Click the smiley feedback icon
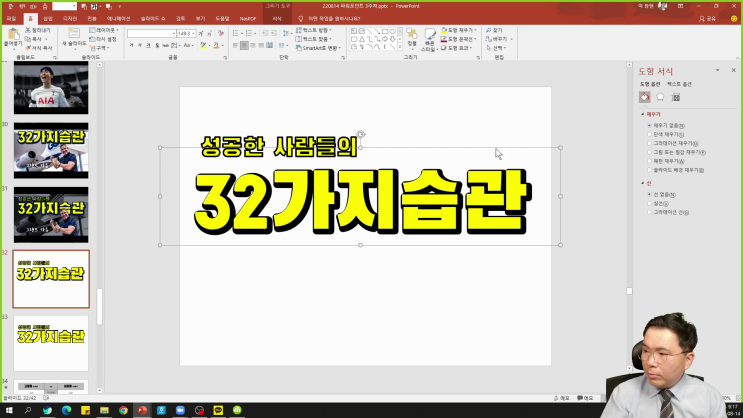The image size is (743, 418). [x=734, y=18]
